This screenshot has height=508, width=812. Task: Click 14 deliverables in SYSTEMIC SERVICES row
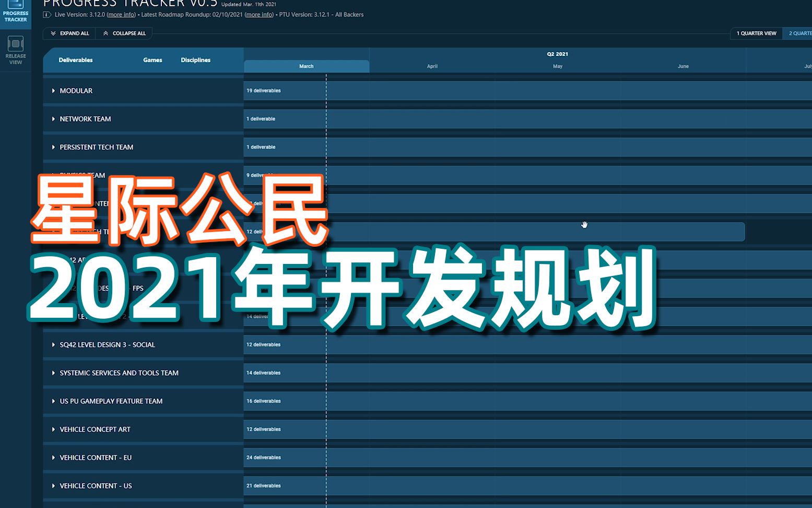click(264, 373)
